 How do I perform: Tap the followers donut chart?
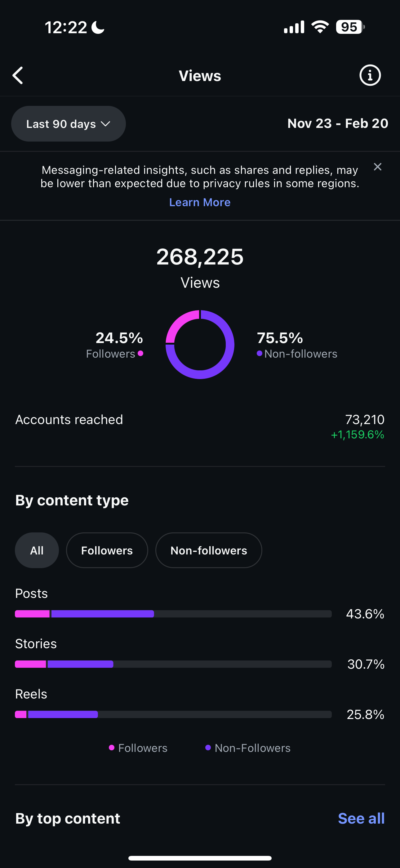[200, 344]
